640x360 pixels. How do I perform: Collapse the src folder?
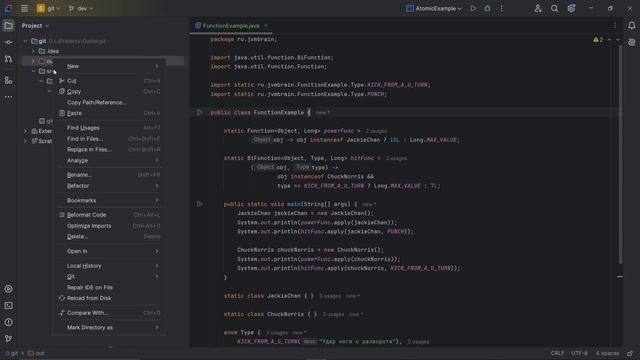coord(33,71)
